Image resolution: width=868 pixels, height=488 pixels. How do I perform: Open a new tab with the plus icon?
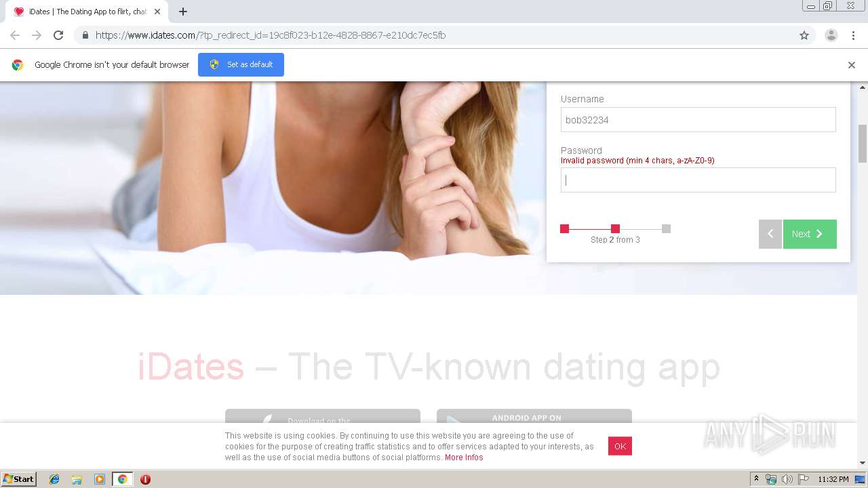click(x=183, y=12)
